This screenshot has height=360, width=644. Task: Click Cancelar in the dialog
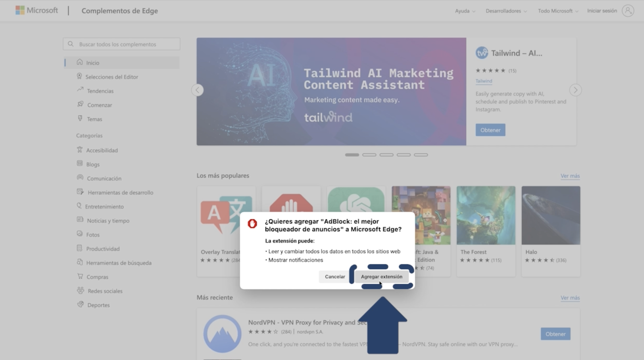335,277
